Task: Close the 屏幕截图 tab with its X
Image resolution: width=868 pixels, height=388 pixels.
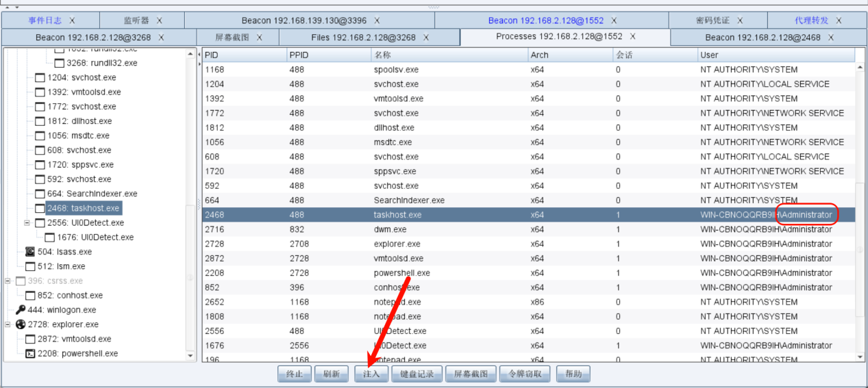Action: point(259,37)
